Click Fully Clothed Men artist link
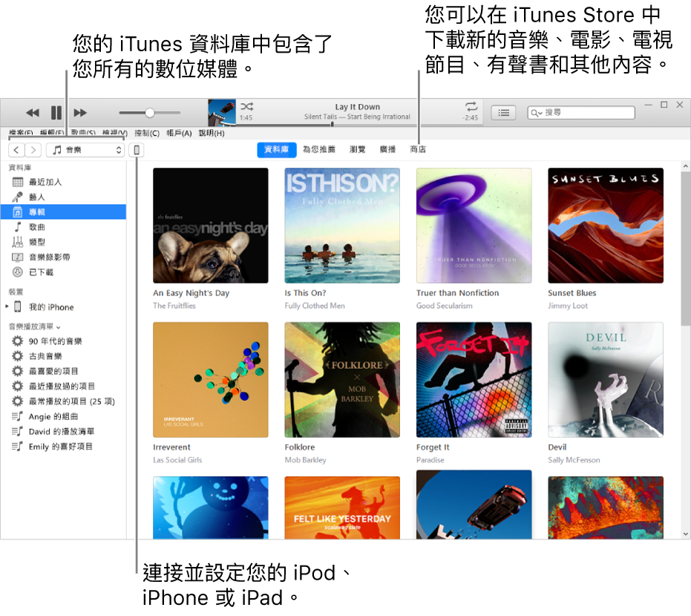This screenshot has width=691, height=616. (x=315, y=306)
